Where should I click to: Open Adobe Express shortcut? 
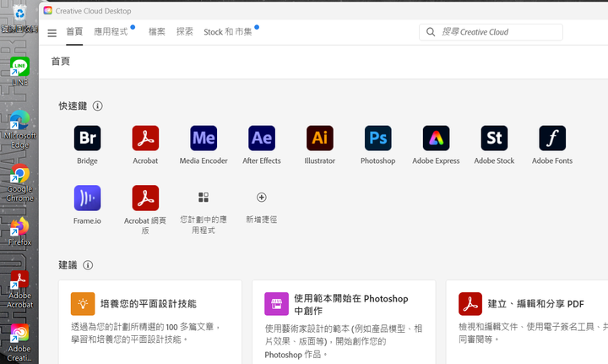(x=437, y=138)
